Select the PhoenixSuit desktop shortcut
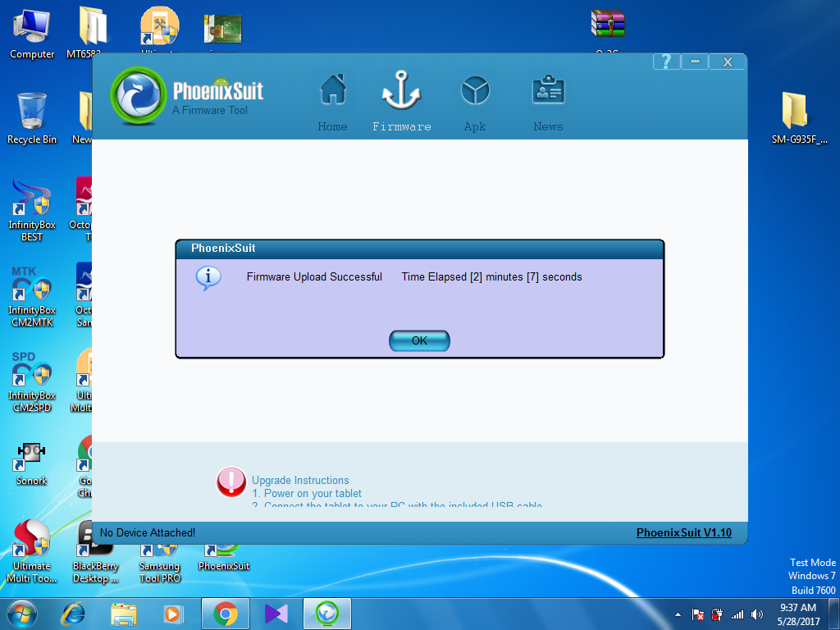 [x=224, y=557]
